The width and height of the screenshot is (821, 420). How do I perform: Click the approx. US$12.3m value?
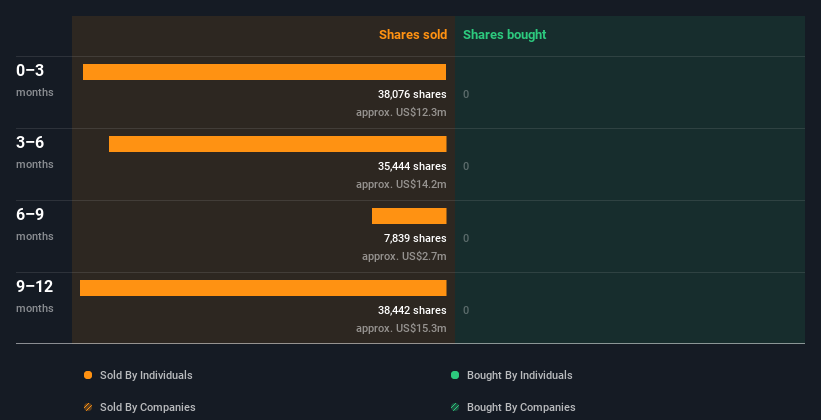pyautogui.click(x=401, y=112)
